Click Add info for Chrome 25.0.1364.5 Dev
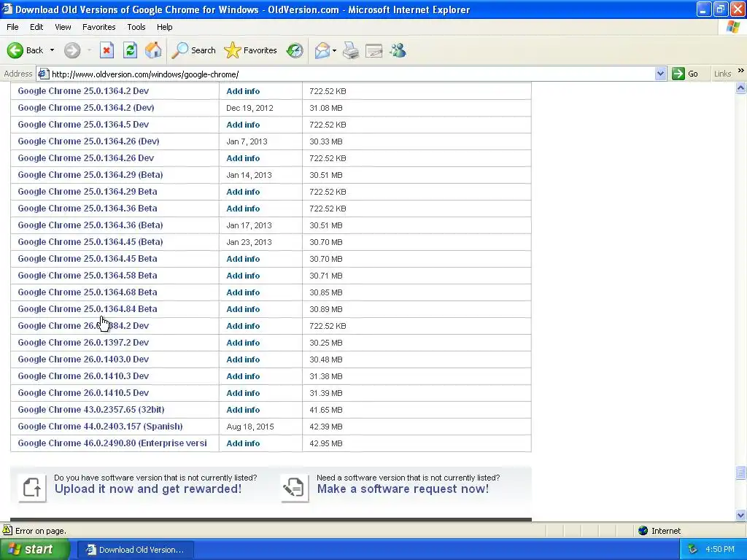Image resolution: width=747 pixels, height=560 pixels. point(243,125)
